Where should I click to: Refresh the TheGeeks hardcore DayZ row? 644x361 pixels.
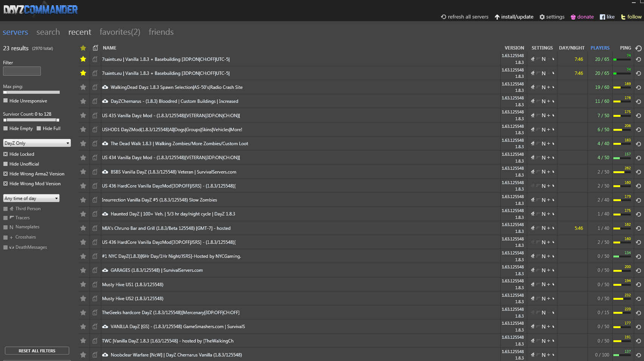point(638,313)
